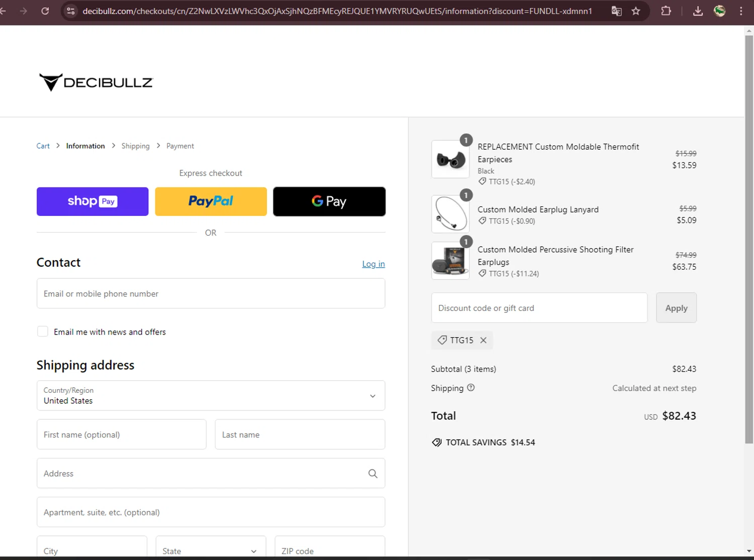
Task: Focus the Apartment, suite, etc. field
Action: click(x=211, y=512)
